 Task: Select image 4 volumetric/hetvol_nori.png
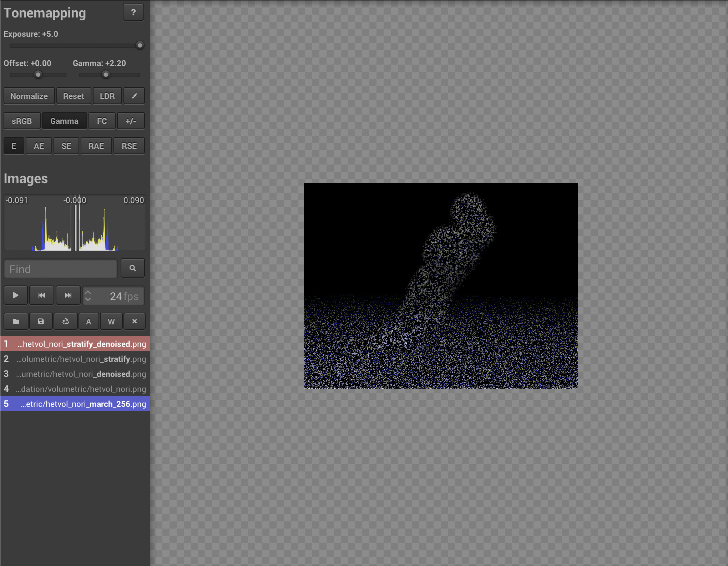tap(75, 389)
